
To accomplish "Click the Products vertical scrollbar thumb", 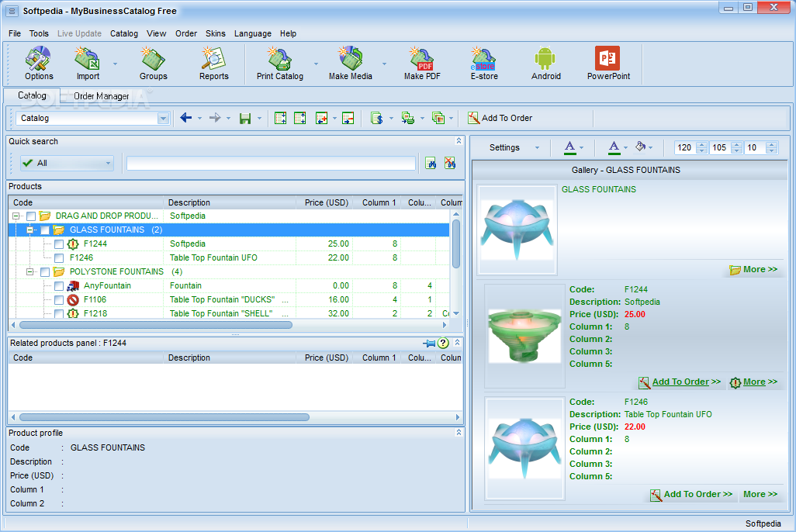I will click(456, 244).
